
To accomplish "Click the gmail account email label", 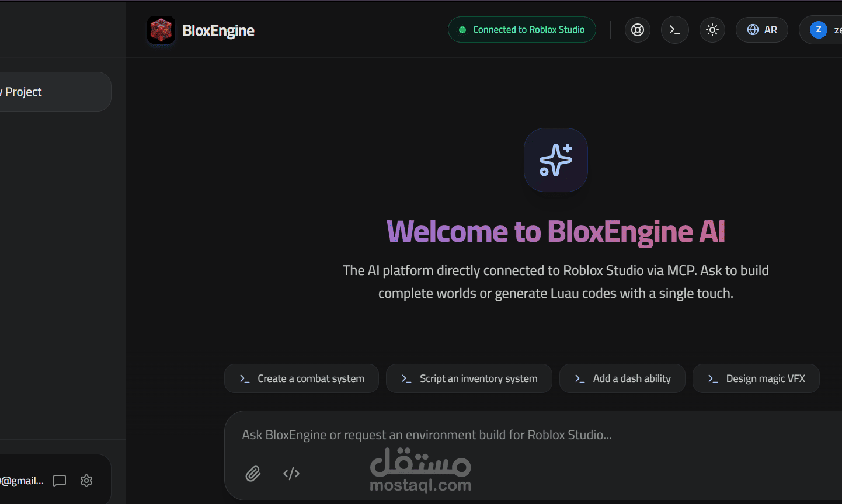I will click(x=22, y=481).
